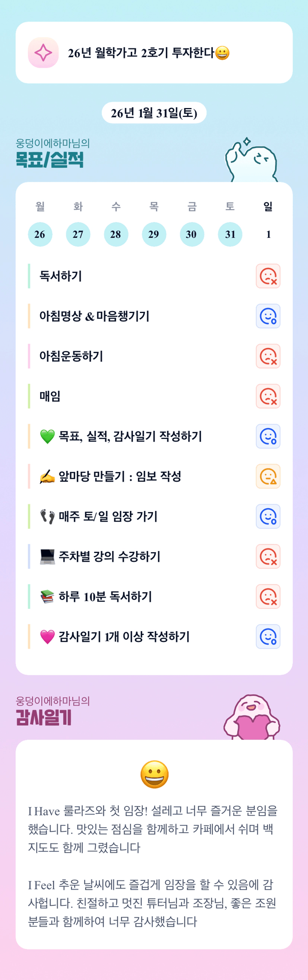
Task: Click the pink heart-holding mascot character
Action: tap(252, 718)
